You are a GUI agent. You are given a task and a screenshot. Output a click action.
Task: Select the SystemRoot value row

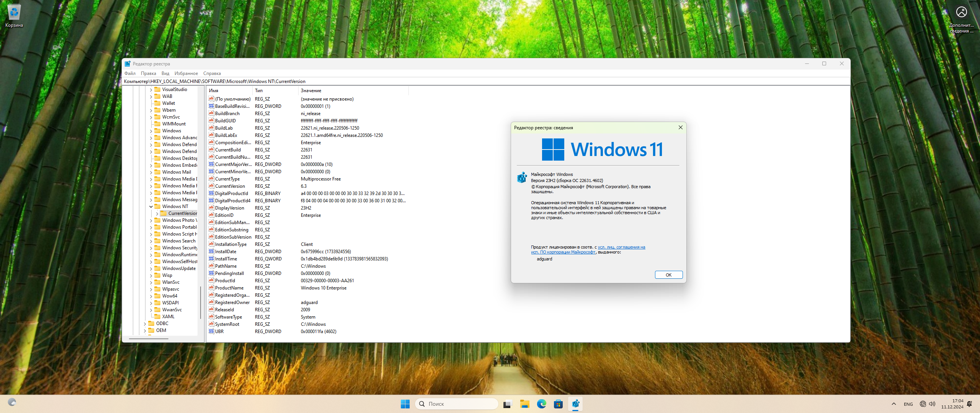[307, 324]
